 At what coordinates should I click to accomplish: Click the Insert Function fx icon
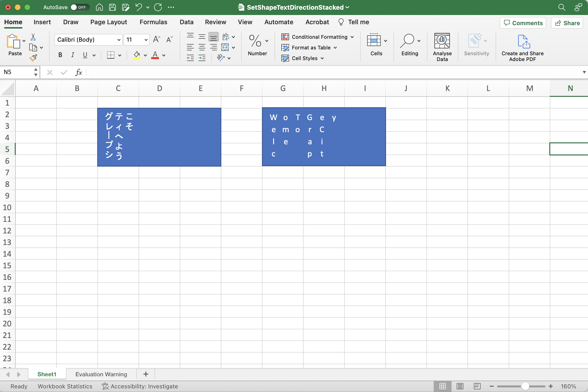click(x=78, y=72)
